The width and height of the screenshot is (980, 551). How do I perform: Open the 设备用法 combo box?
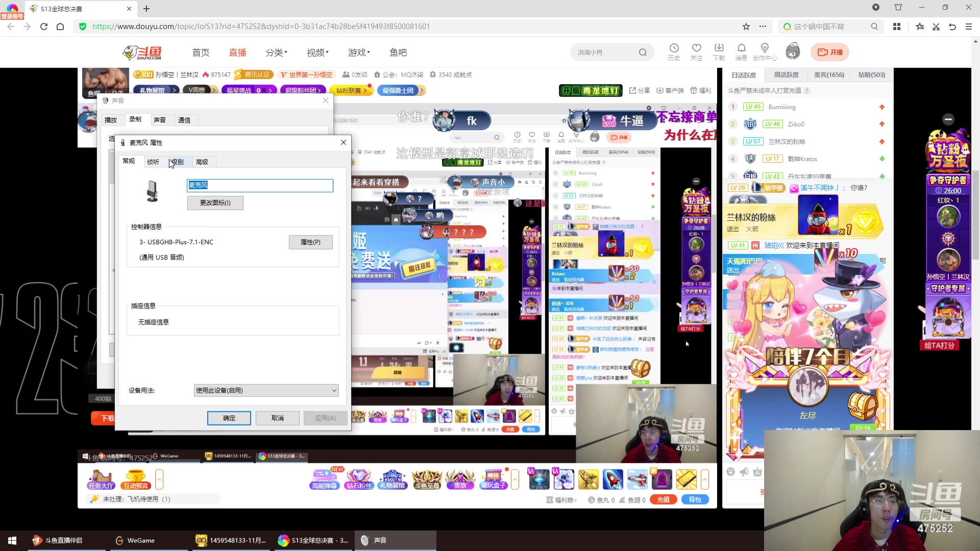coord(266,390)
